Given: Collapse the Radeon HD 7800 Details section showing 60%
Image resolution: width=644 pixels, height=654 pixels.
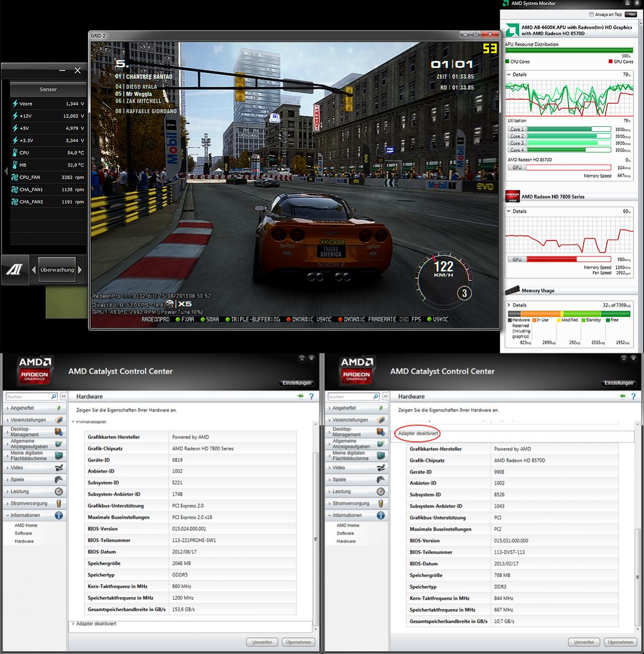Looking at the screenshot, I should 508,211.
